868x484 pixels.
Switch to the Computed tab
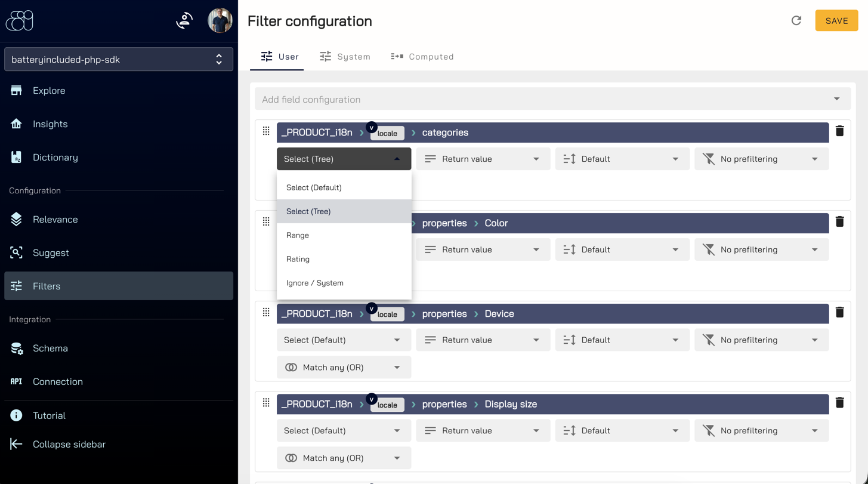point(422,57)
